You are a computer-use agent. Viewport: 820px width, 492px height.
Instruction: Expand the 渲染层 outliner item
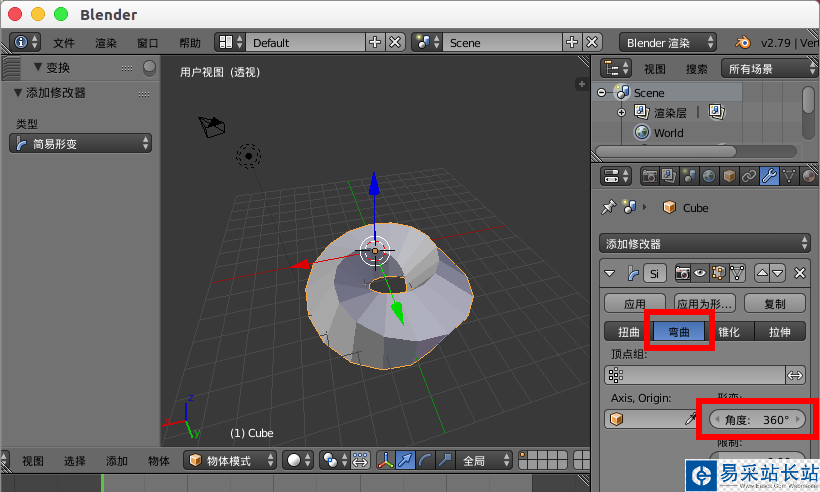click(x=621, y=112)
